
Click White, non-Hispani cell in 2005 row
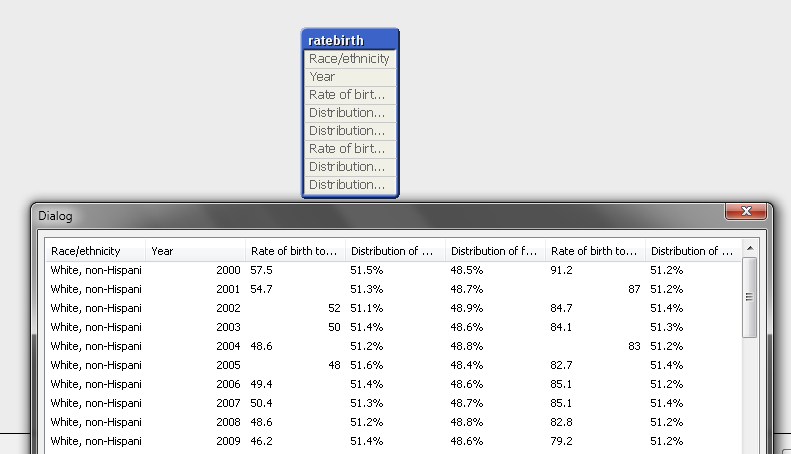[x=96, y=365]
